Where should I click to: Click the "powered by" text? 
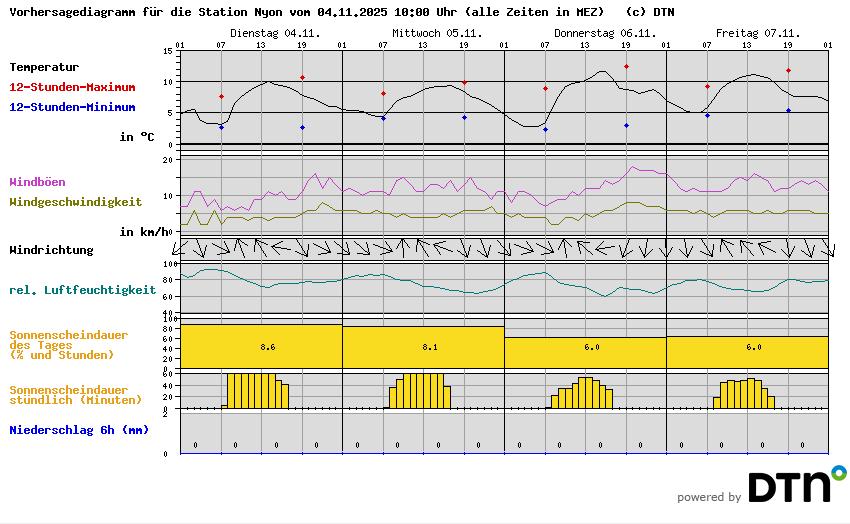[708, 497]
